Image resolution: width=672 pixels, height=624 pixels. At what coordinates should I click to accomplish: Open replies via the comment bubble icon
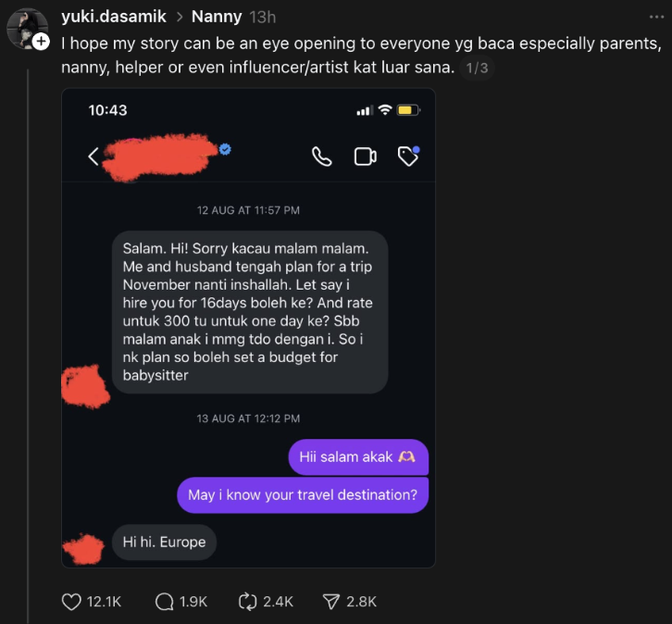pyautogui.click(x=165, y=602)
